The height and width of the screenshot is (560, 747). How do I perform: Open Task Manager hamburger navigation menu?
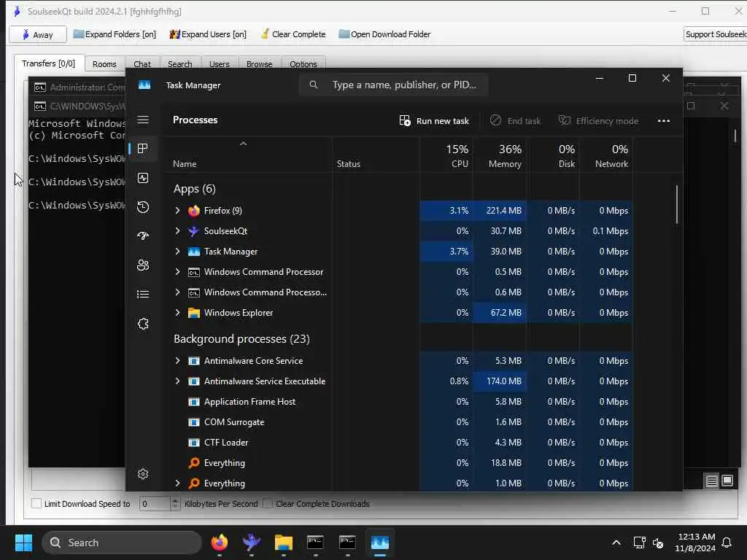tap(143, 120)
